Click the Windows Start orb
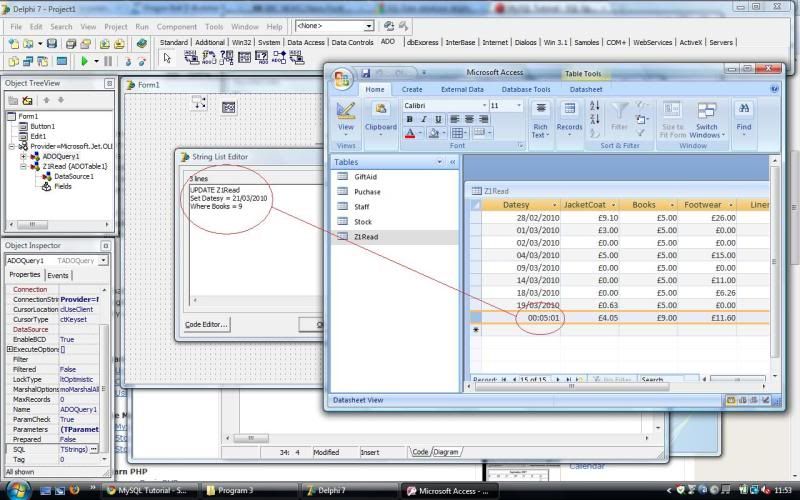800x500 pixels. pos(16,490)
